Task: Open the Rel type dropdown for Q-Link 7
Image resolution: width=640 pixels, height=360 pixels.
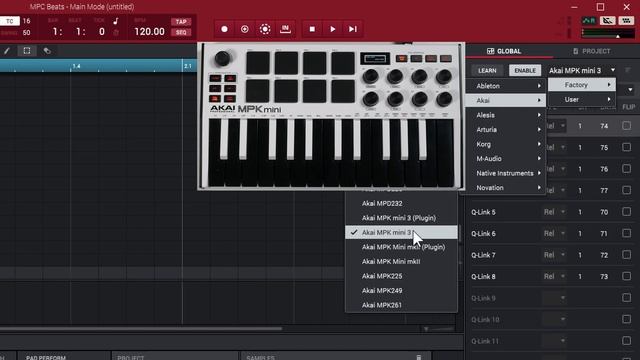Action: 554,255
